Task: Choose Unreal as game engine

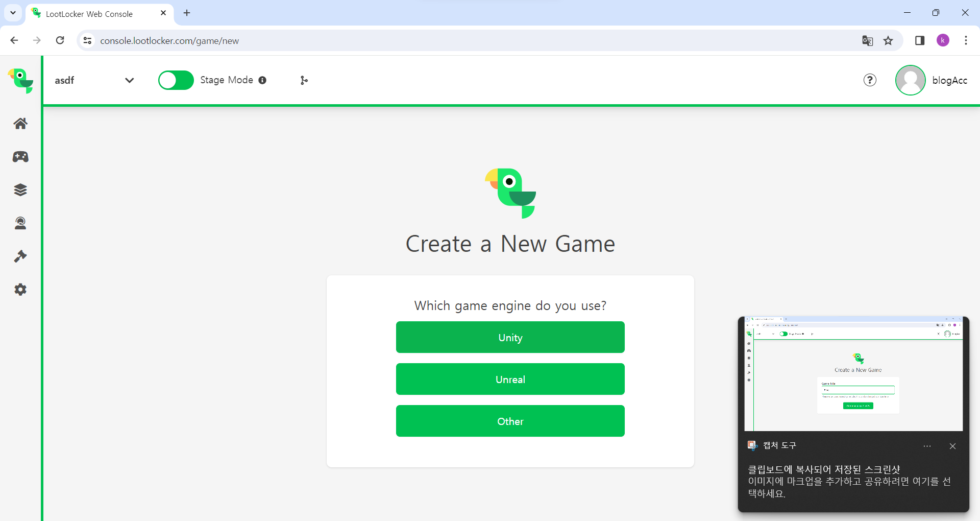Action: pyautogui.click(x=510, y=379)
